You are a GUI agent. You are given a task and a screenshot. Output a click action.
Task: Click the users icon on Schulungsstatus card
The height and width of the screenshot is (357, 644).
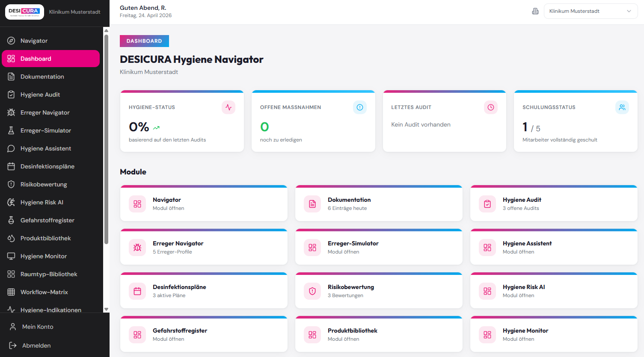tap(622, 107)
